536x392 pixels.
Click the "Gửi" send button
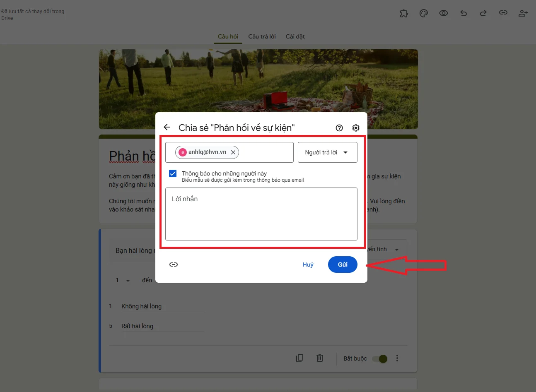pyautogui.click(x=343, y=265)
